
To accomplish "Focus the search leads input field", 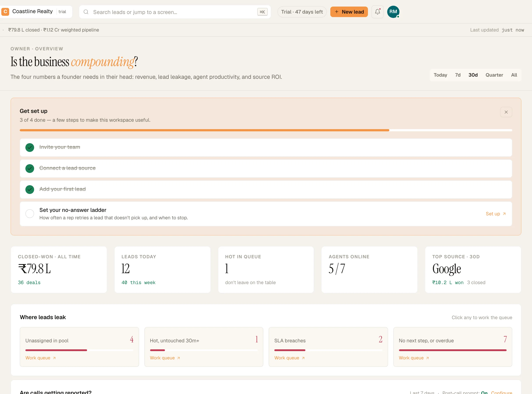I will coord(175,12).
